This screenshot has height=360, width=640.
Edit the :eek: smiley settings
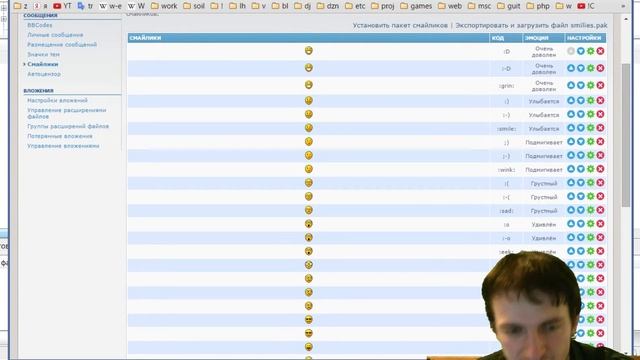pyautogui.click(x=590, y=251)
